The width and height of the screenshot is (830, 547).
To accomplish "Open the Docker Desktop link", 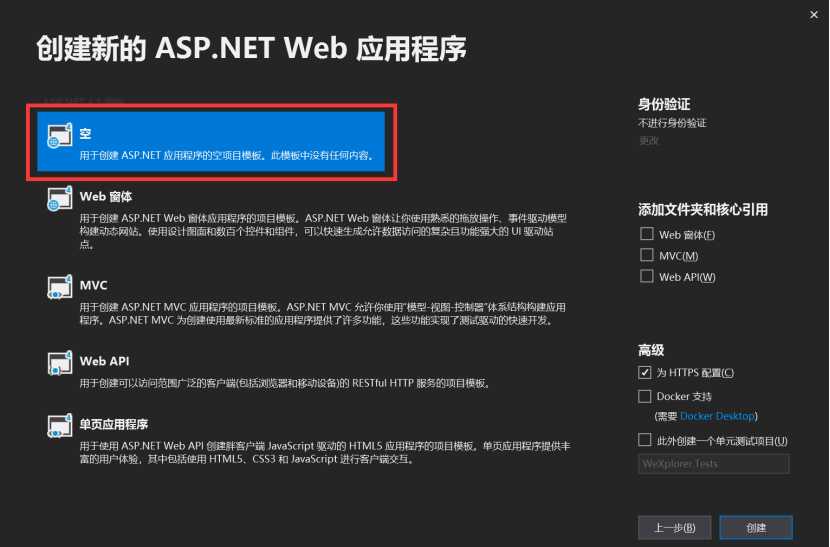I will click(717, 416).
